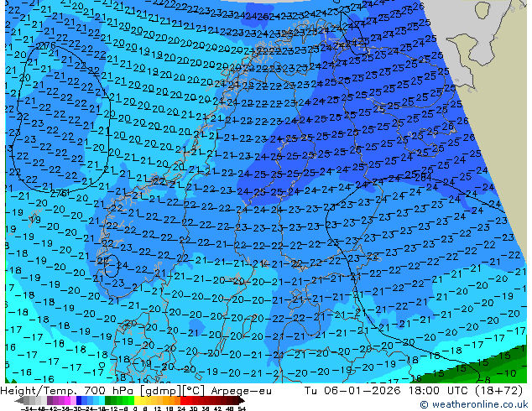Click the date "Tu 06-01-2026"

[x=352, y=391]
